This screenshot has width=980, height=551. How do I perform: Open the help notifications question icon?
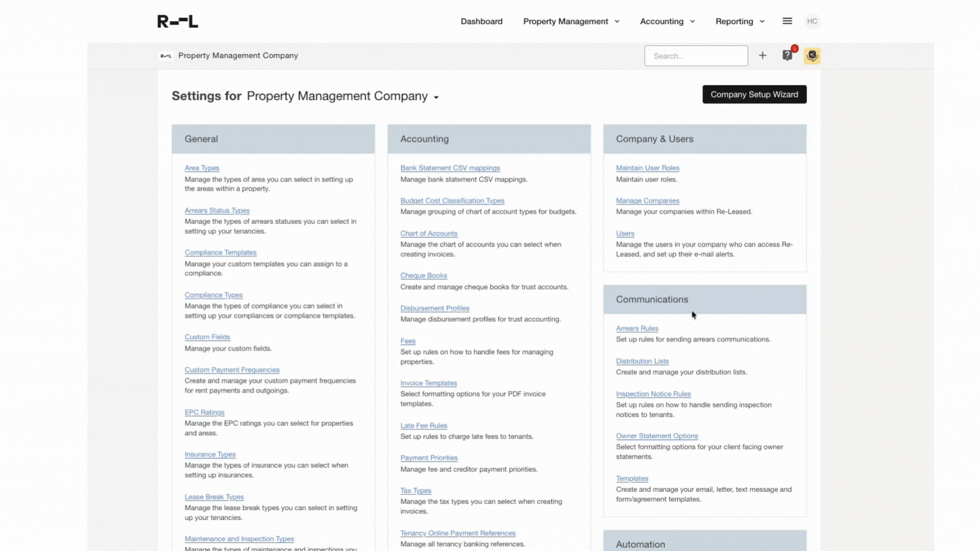point(787,56)
